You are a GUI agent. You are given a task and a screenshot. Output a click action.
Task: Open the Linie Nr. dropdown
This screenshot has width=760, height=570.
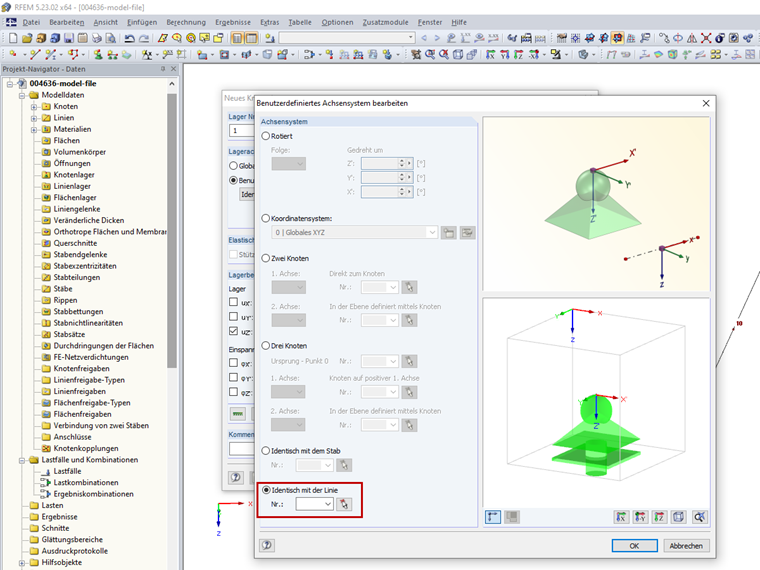328,504
